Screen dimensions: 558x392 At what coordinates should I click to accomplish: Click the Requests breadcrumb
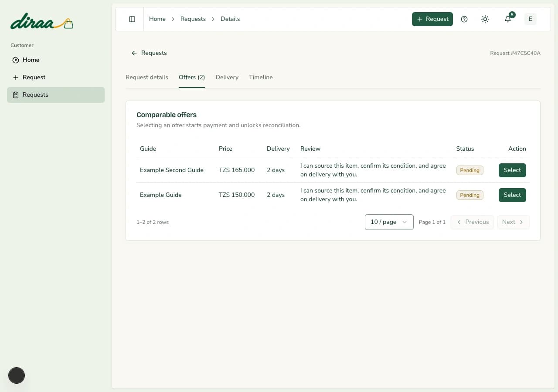click(x=193, y=19)
